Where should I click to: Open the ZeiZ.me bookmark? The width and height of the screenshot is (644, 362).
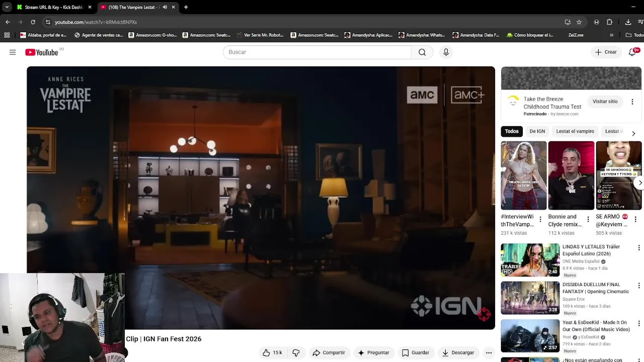576,35
